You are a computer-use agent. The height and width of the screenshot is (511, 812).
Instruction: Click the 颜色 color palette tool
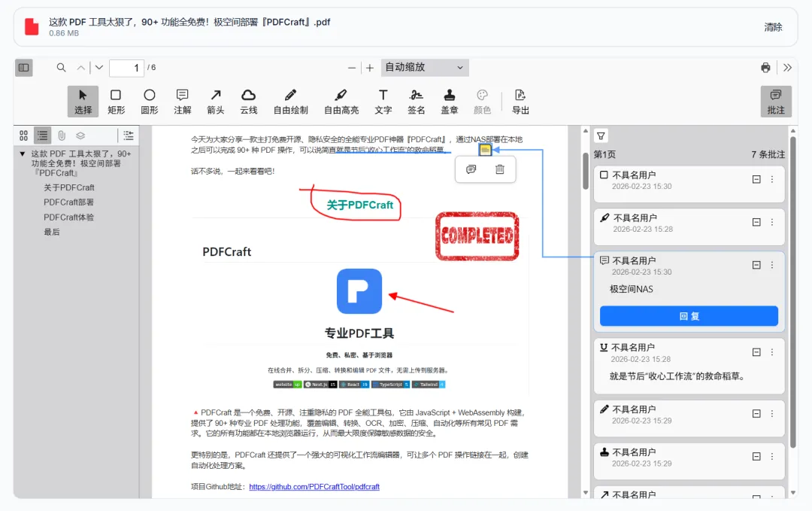point(482,102)
